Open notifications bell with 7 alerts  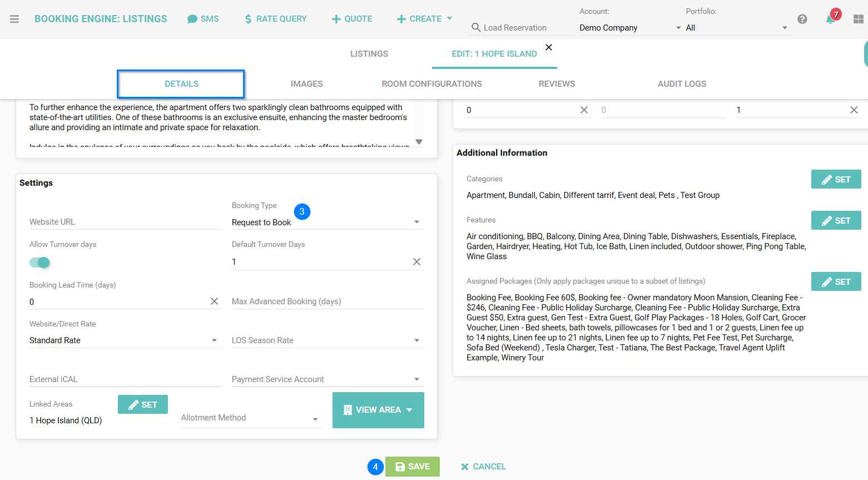pos(830,19)
